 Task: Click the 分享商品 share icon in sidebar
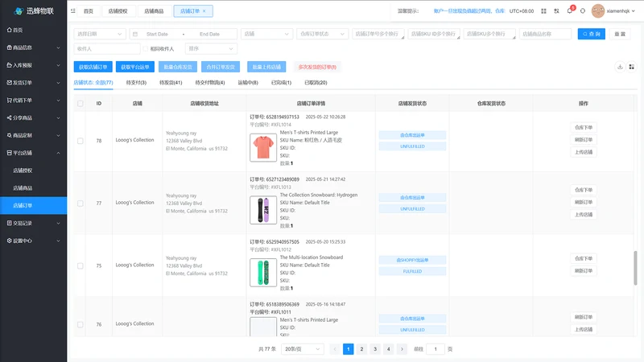(x=10, y=117)
